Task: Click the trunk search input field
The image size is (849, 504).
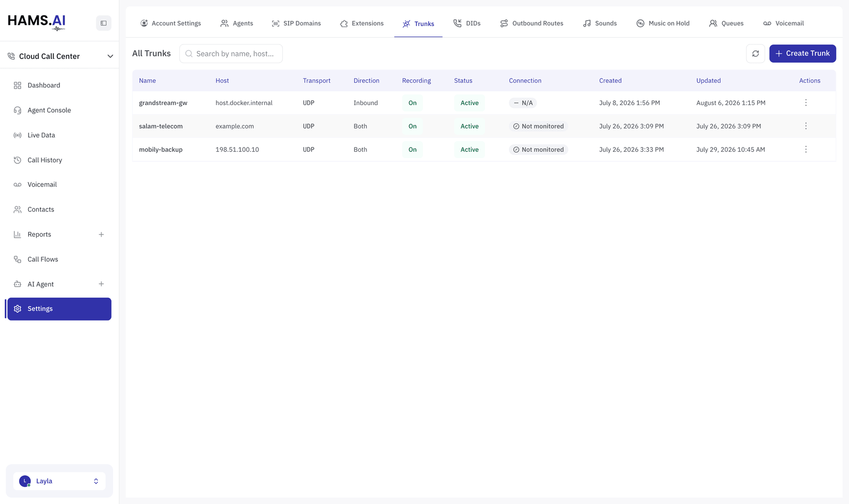Action: [x=231, y=54]
